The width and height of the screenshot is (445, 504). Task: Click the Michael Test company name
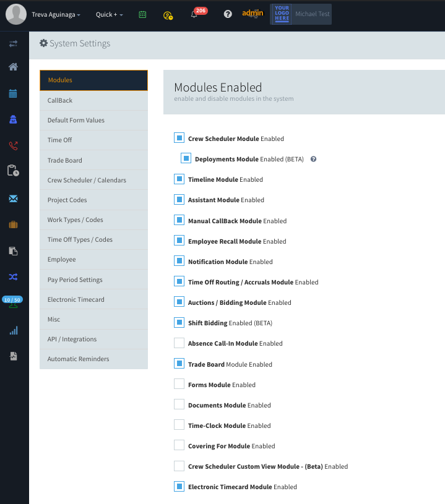313,14
